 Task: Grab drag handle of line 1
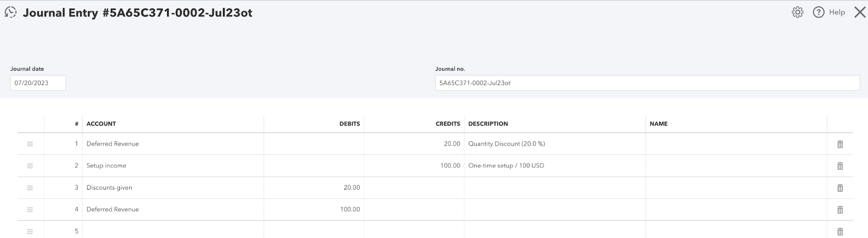(30, 144)
